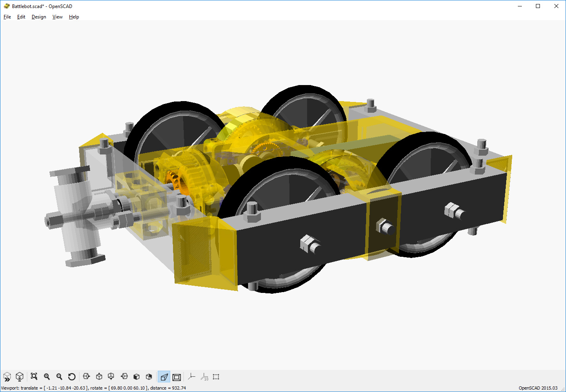Zoom in with the magnifier plus icon
Viewport: 566px width, 392px height.
47,377
